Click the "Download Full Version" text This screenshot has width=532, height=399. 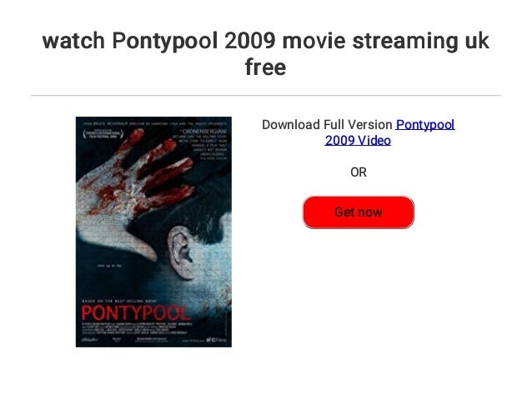point(327,125)
